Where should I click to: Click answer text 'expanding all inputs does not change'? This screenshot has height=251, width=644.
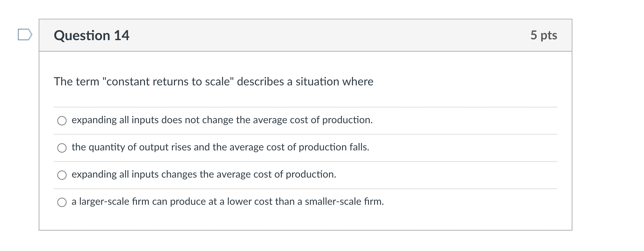point(222,120)
